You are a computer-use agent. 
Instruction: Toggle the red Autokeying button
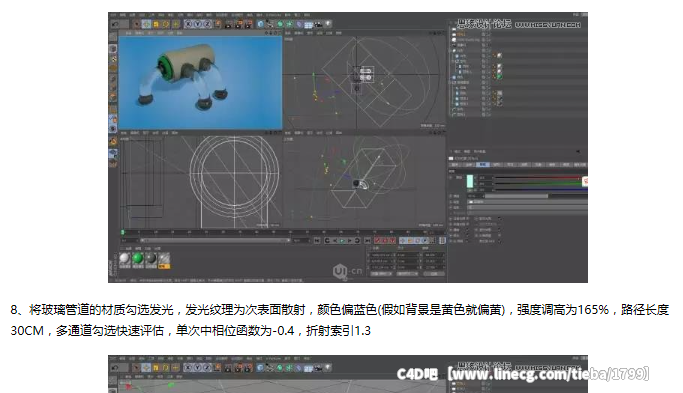(385, 241)
